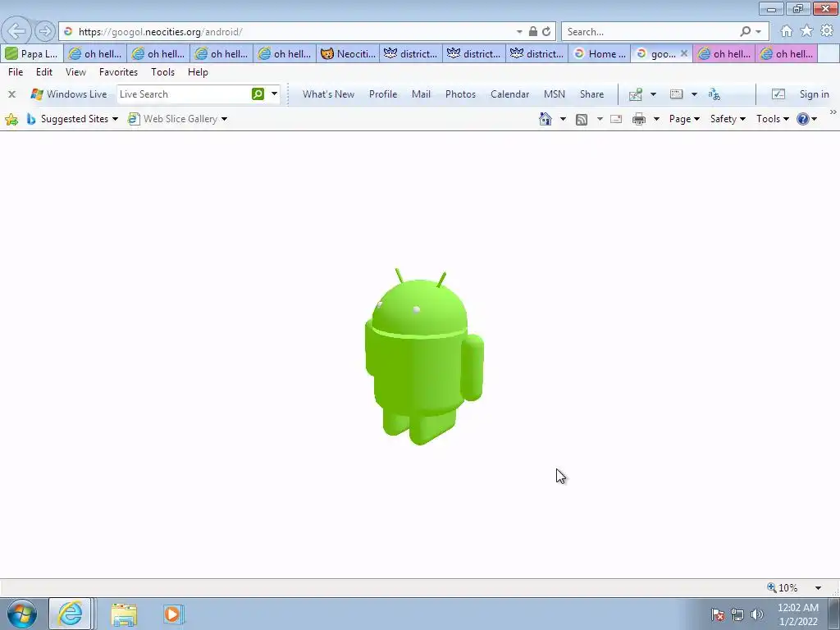Open the Favorites menu
Image resolution: width=840 pixels, height=630 pixels.
pyautogui.click(x=118, y=72)
